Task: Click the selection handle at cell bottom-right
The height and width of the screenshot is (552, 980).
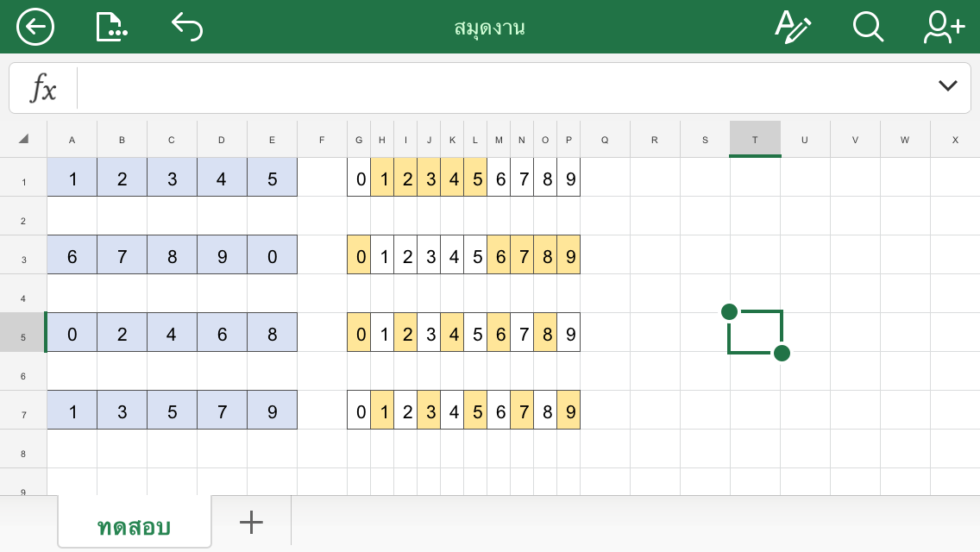Action: pyautogui.click(x=782, y=353)
